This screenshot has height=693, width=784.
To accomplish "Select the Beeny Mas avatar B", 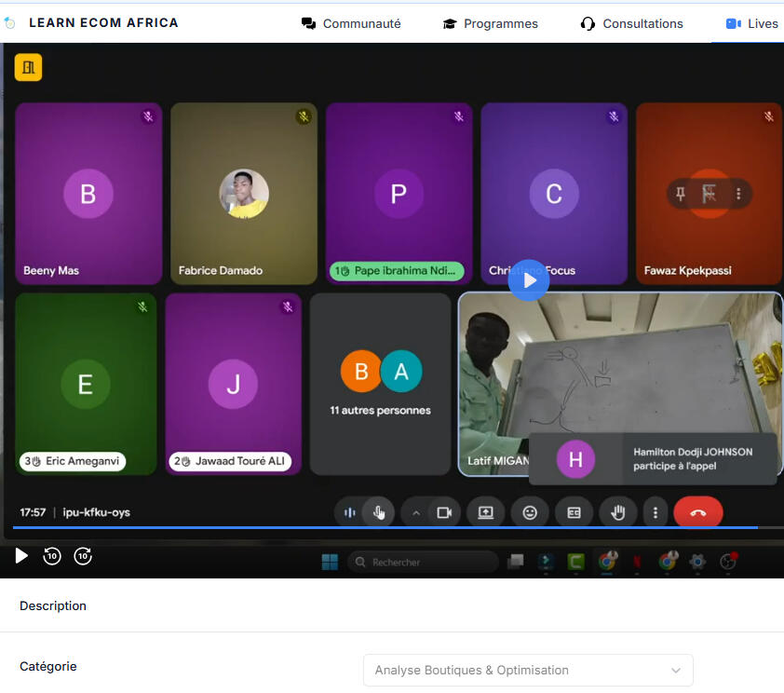I will click(x=88, y=194).
